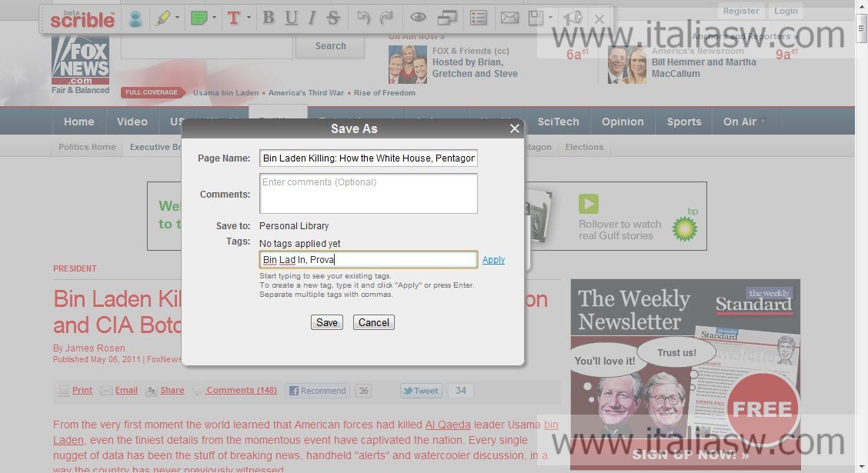This screenshot has width=868, height=473.
Task: Select the yellow highlighter tool
Action: 163,18
